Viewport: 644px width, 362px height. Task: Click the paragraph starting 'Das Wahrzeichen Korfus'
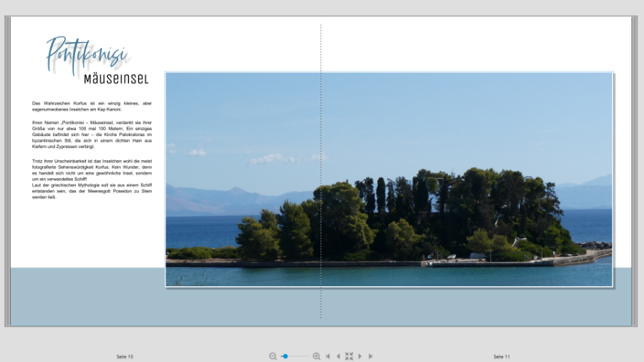tap(92, 106)
